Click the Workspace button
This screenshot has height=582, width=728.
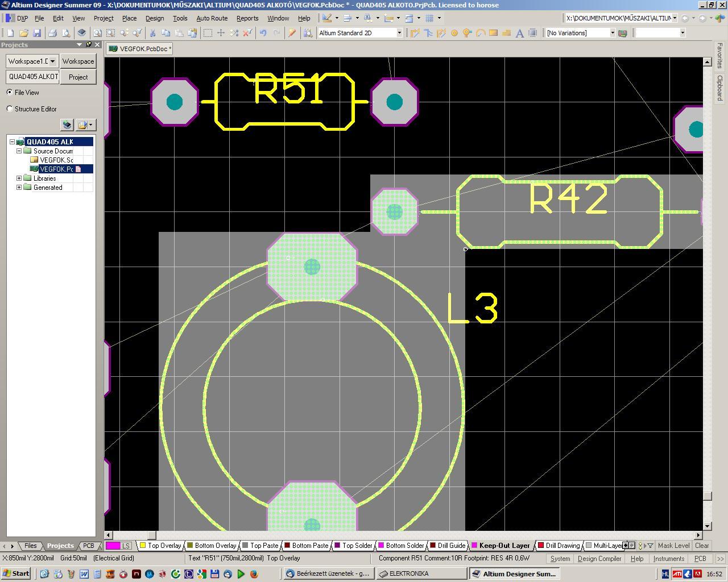78,61
